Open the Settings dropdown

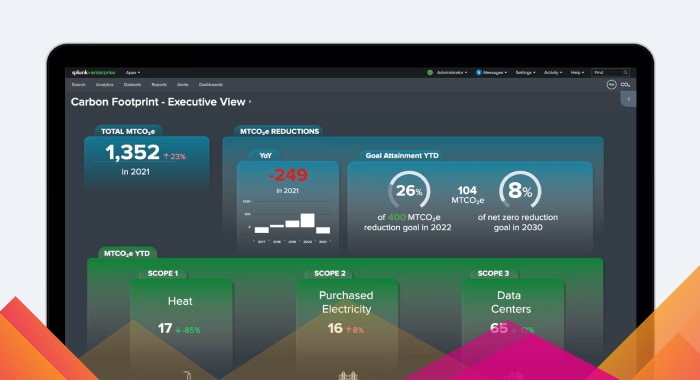(x=525, y=72)
